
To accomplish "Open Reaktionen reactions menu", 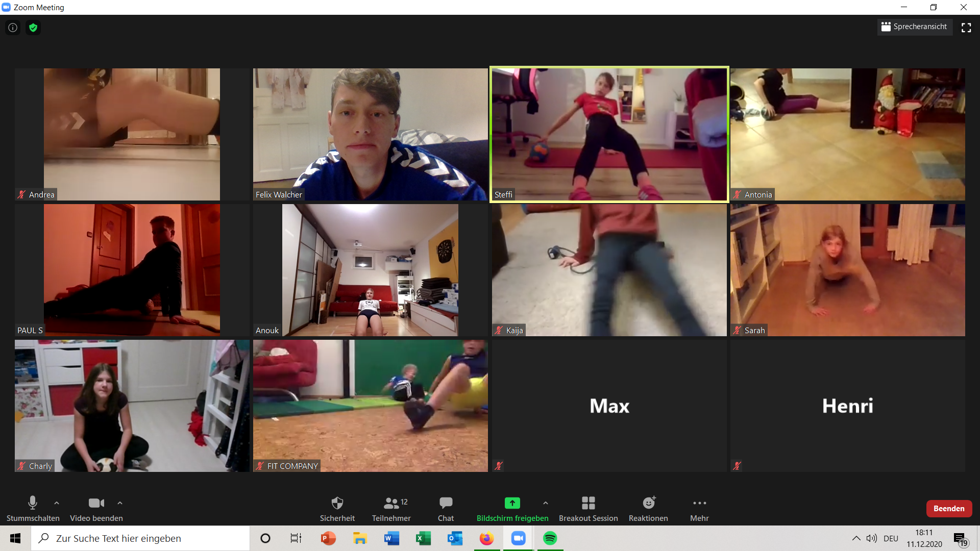I will pos(648,509).
